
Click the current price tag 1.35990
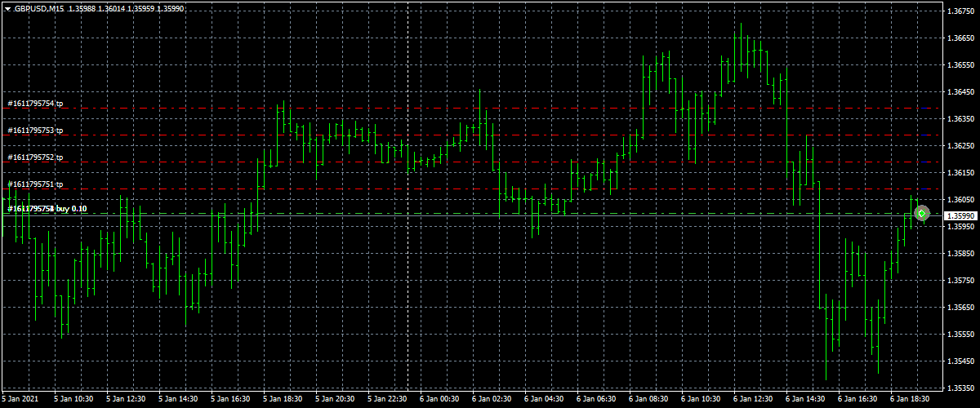coord(960,215)
